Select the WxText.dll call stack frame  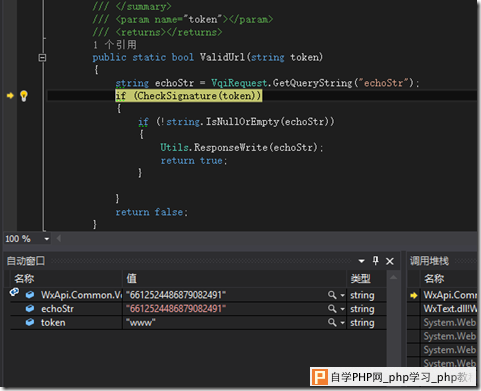click(450, 309)
